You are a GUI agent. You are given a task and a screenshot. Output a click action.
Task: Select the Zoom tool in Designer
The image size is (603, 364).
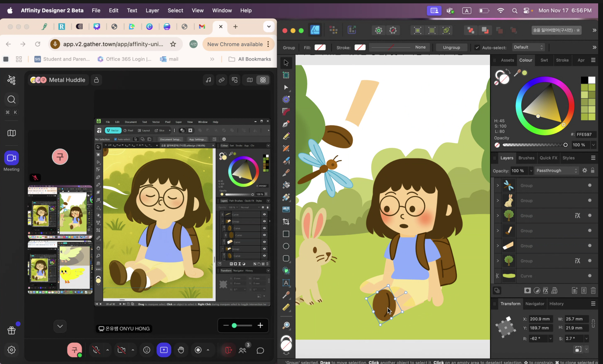[286, 326]
